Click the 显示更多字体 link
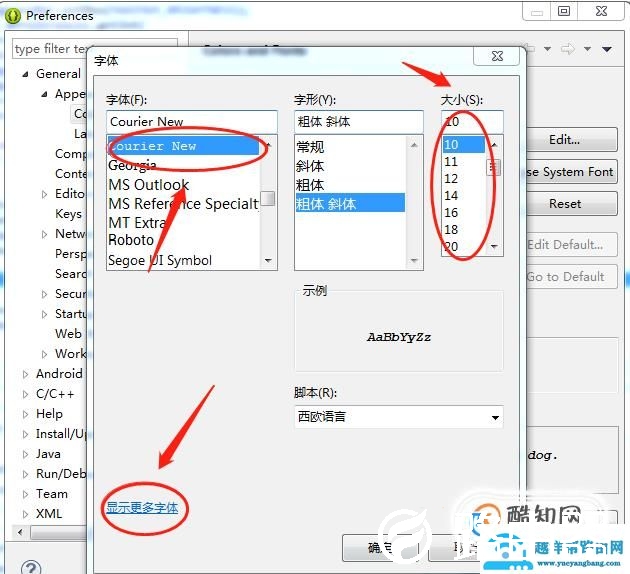The width and height of the screenshot is (630, 574). 142,508
